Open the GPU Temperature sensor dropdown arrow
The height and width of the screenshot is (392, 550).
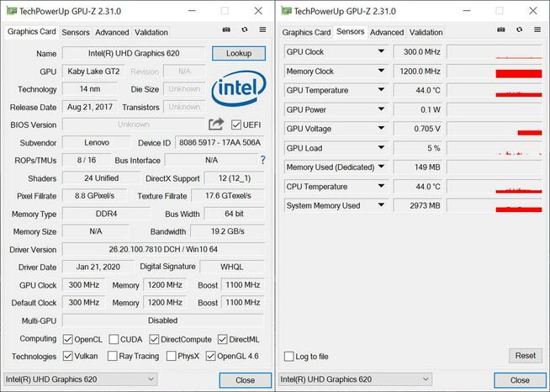click(381, 90)
